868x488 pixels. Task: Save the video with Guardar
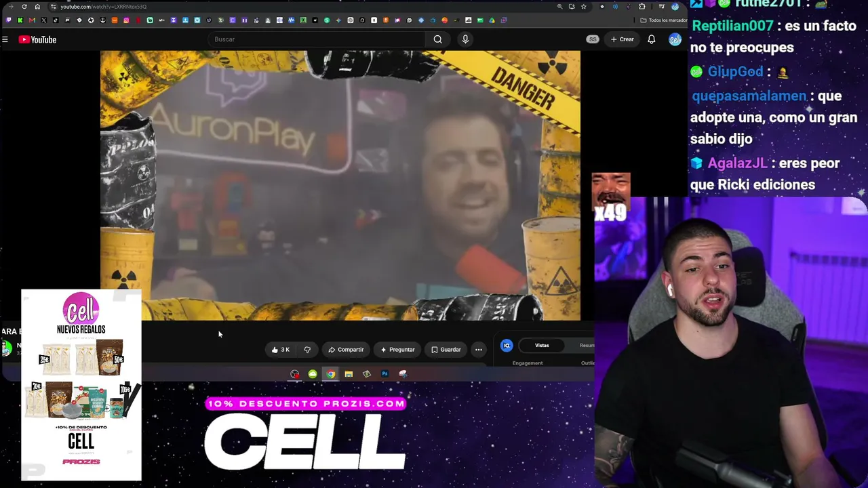point(446,350)
